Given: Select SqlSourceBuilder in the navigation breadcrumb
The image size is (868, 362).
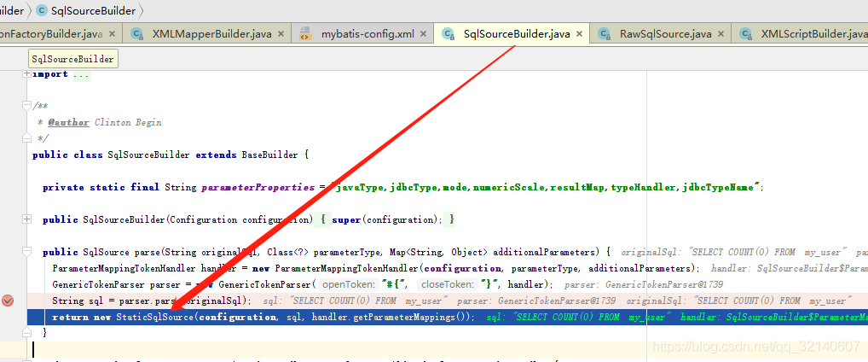Looking at the screenshot, I should coord(92,10).
